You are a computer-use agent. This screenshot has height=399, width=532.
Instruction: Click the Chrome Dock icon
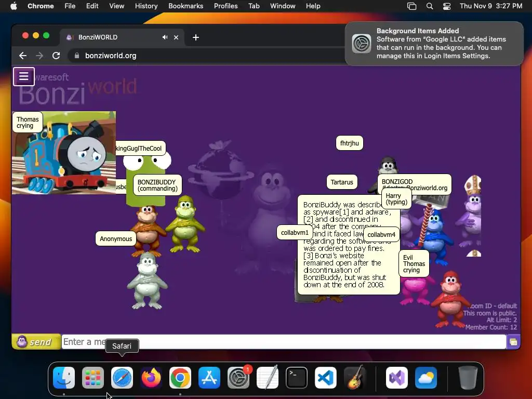click(180, 378)
